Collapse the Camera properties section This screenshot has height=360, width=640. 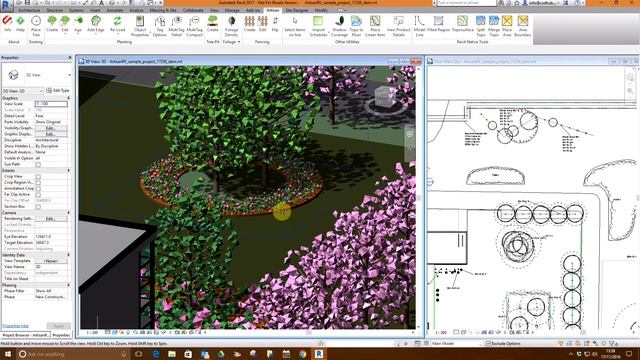[x=68, y=213]
